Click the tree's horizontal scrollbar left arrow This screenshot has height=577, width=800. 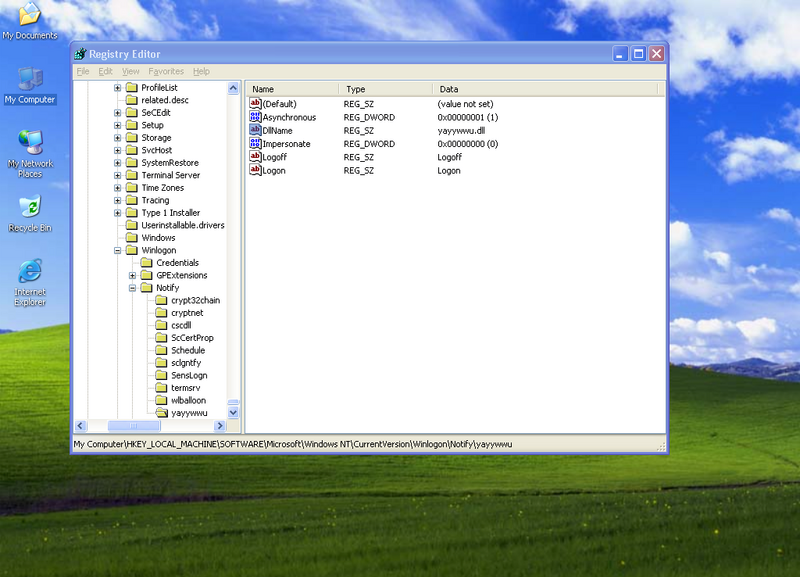81,425
